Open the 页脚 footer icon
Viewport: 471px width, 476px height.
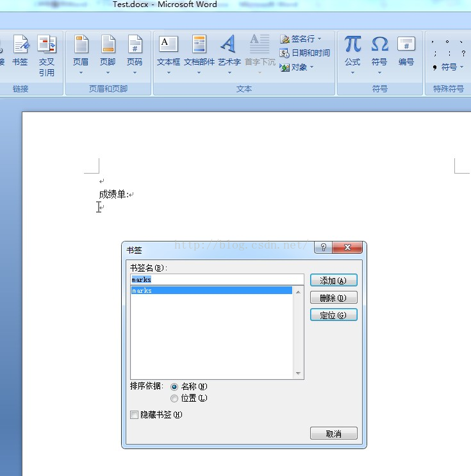coord(108,51)
